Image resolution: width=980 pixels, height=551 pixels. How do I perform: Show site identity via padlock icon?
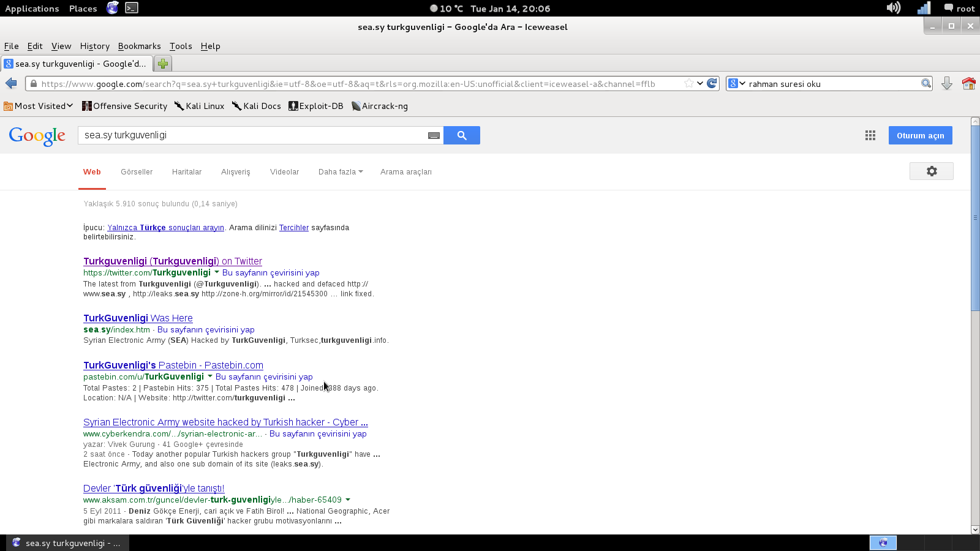(x=34, y=84)
